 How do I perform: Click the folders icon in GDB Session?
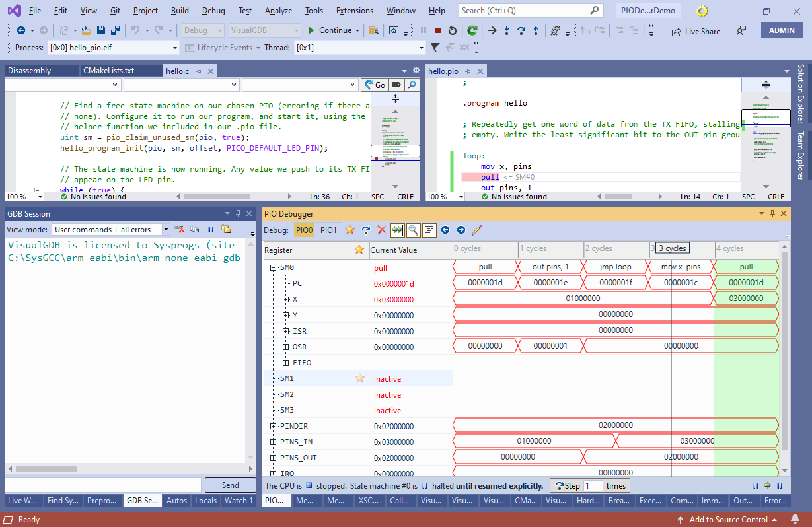pyautogui.click(x=226, y=229)
